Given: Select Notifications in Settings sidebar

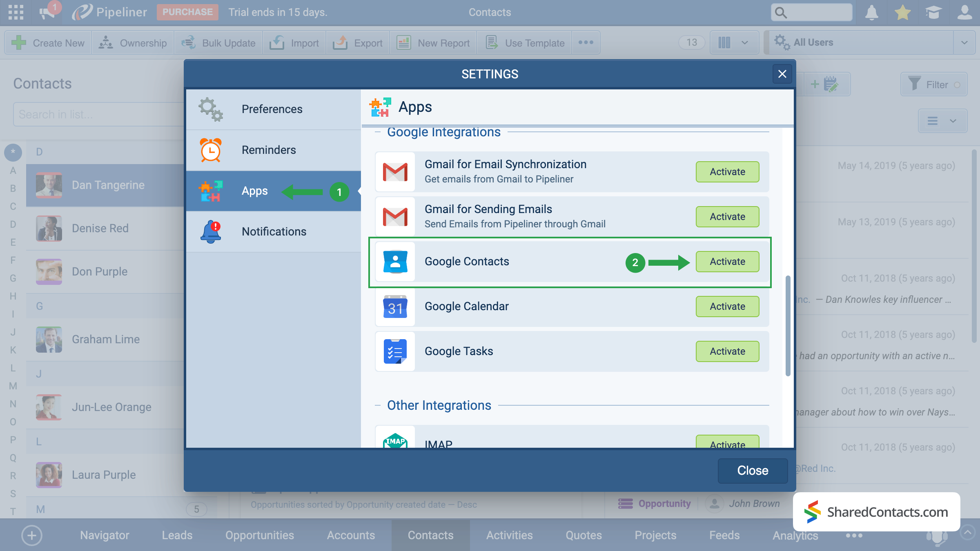Looking at the screenshot, I should coord(274,232).
